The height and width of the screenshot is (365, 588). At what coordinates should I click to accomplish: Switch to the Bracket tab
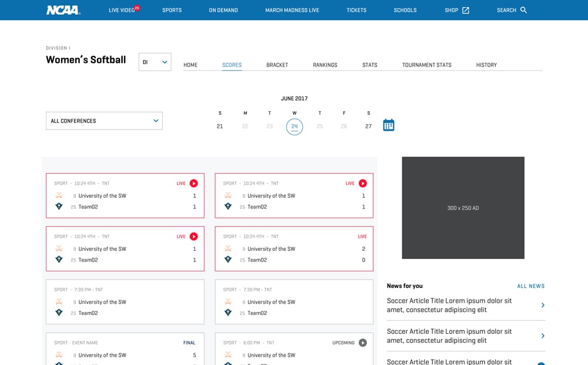pos(277,65)
